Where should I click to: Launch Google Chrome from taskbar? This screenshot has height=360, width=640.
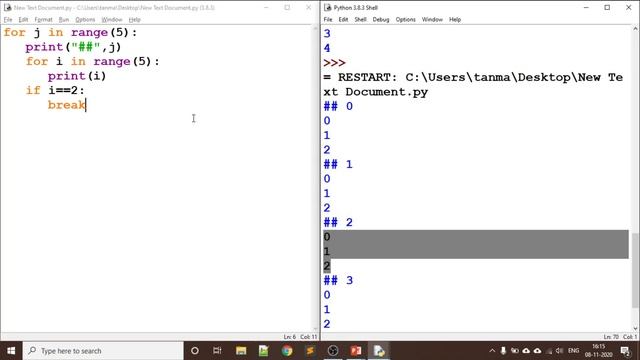pos(287,351)
